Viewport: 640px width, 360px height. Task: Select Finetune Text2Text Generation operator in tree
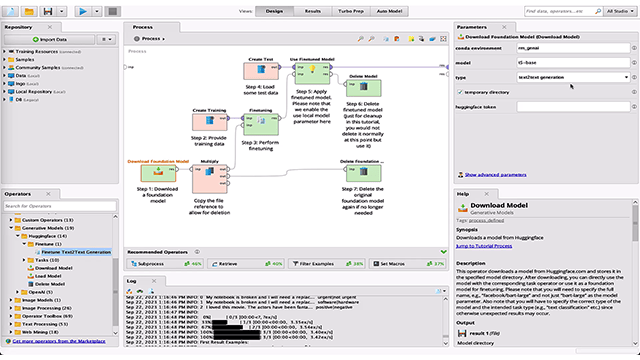[73, 252]
